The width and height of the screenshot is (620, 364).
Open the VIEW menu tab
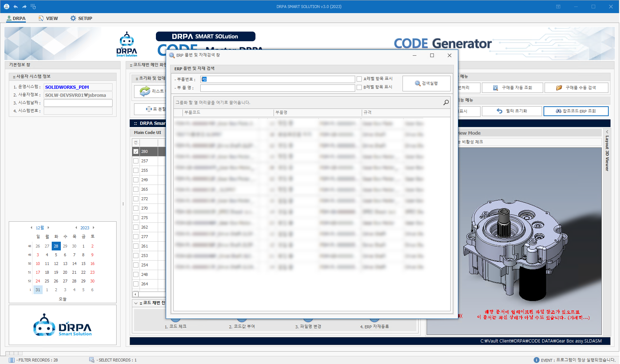[x=48, y=18]
